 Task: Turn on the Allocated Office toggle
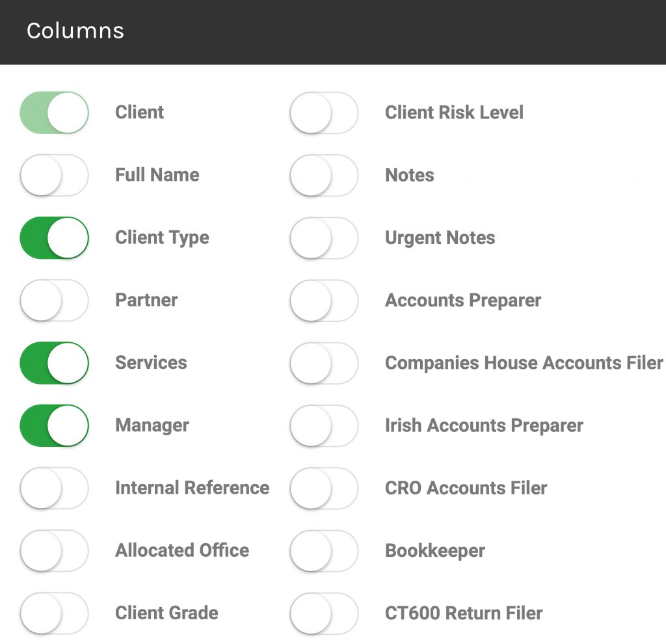tap(55, 550)
